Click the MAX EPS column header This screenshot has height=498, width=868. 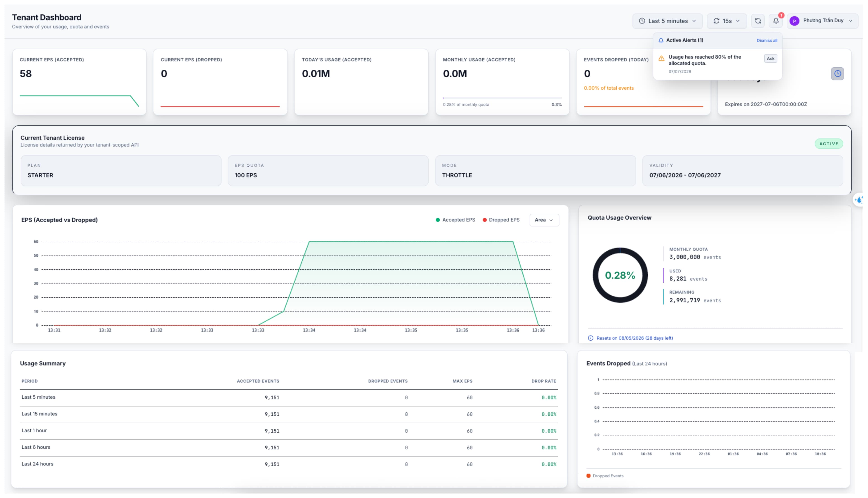[x=462, y=381]
